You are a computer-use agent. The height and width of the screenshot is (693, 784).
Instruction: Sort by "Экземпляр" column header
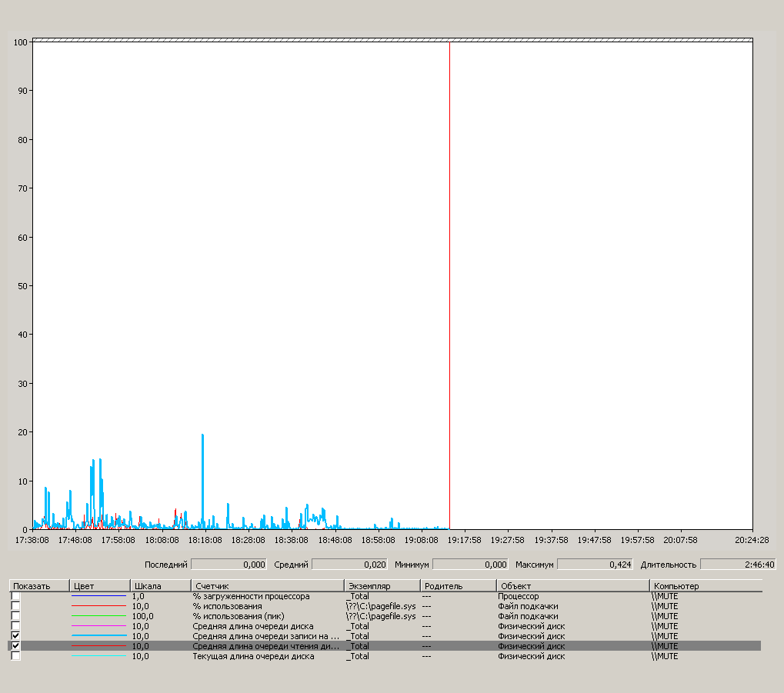tap(382, 586)
